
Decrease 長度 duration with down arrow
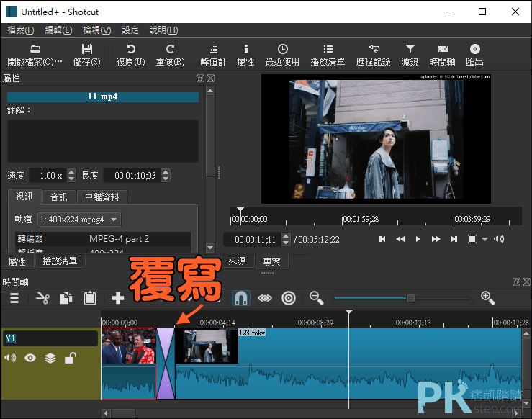pyautogui.click(x=166, y=179)
